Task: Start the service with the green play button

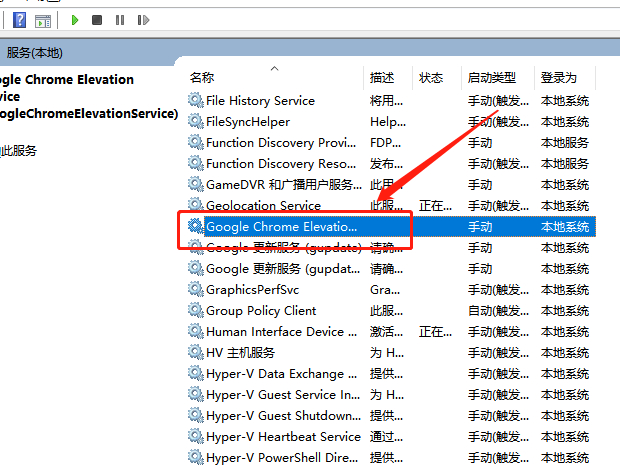Action: pos(74,20)
